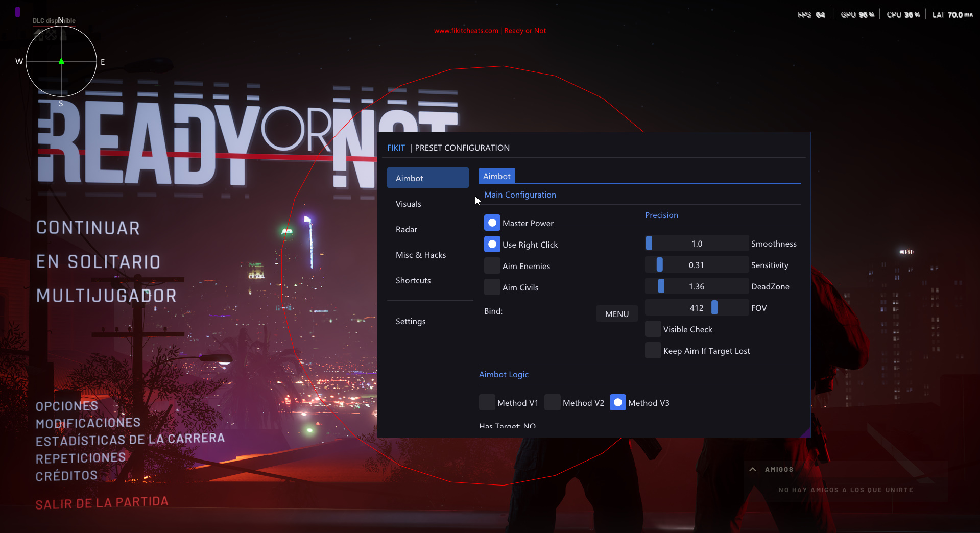
Task: Click the CPU usage indicator
Action: pos(902,14)
